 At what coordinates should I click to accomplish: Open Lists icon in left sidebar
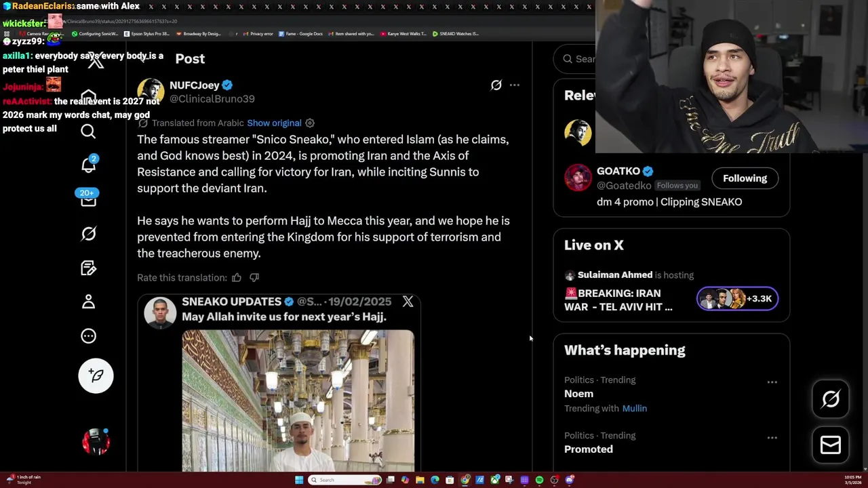coord(88,268)
